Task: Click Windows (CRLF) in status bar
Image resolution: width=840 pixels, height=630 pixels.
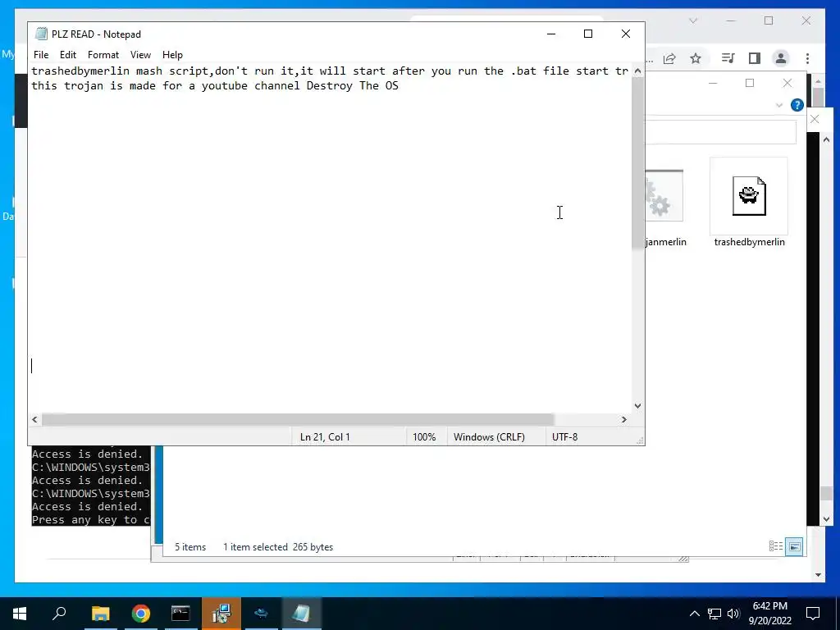Action: [x=489, y=436]
